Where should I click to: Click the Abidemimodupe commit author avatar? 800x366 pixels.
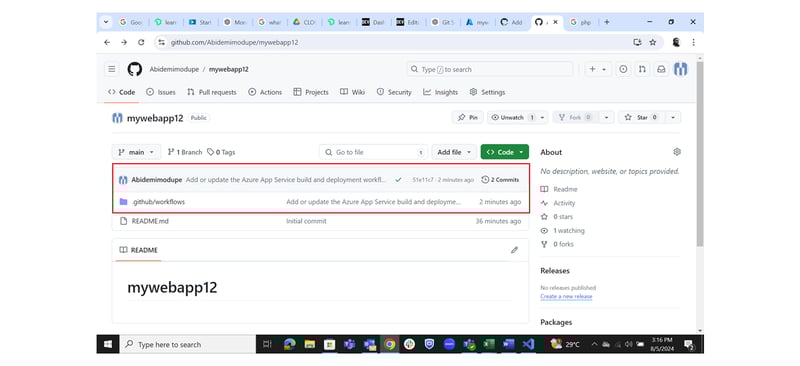click(x=123, y=180)
